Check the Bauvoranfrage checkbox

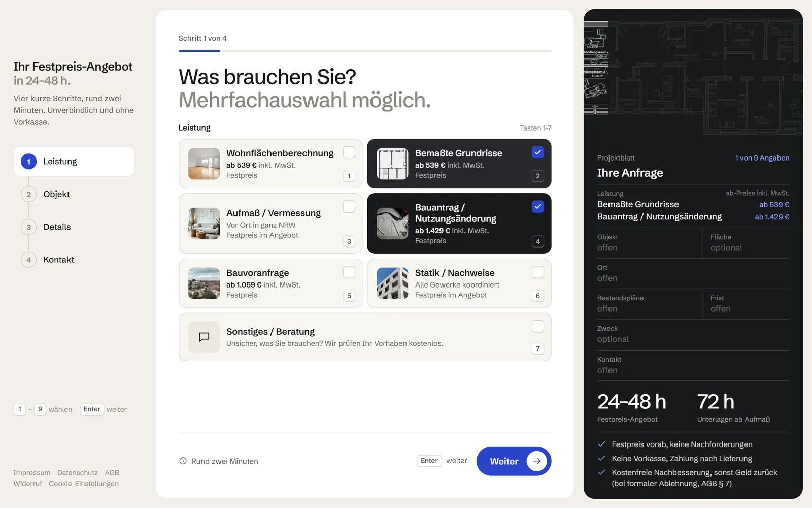coord(349,272)
